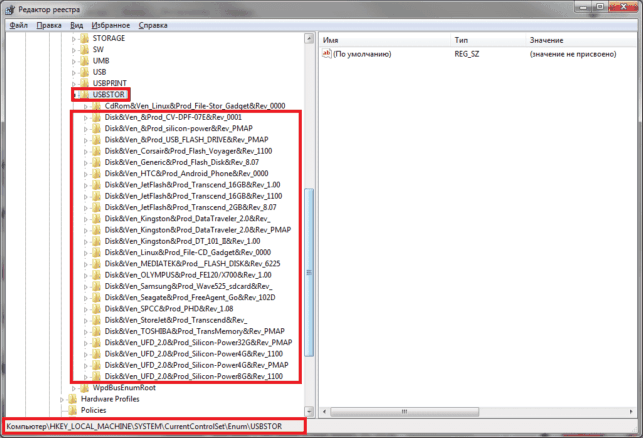This screenshot has height=438, width=643.
Task: Select the (По умолчанию) value name
Action: coord(362,54)
